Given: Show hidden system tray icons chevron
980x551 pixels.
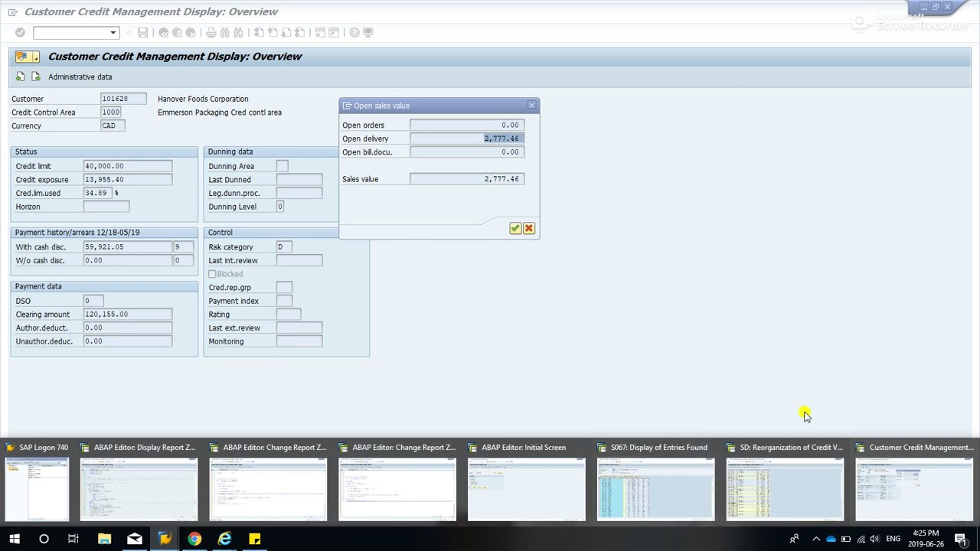Looking at the screenshot, I should click(x=815, y=539).
